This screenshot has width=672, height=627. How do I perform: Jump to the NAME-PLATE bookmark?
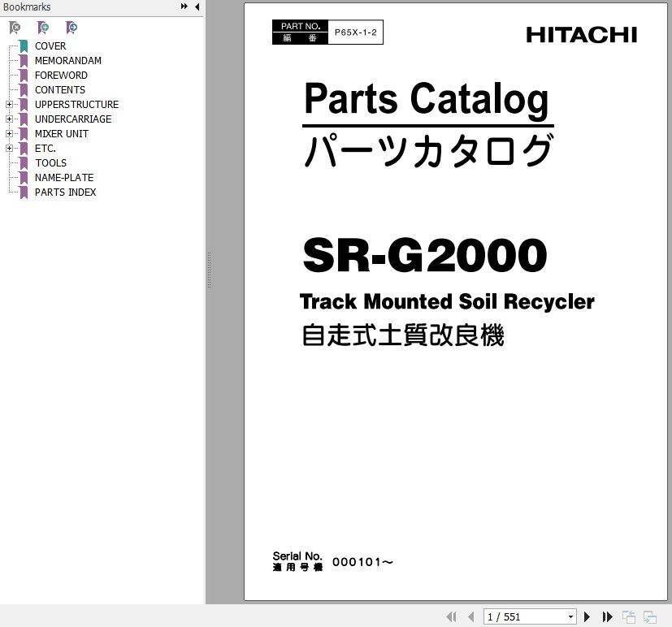click(64, 177)
